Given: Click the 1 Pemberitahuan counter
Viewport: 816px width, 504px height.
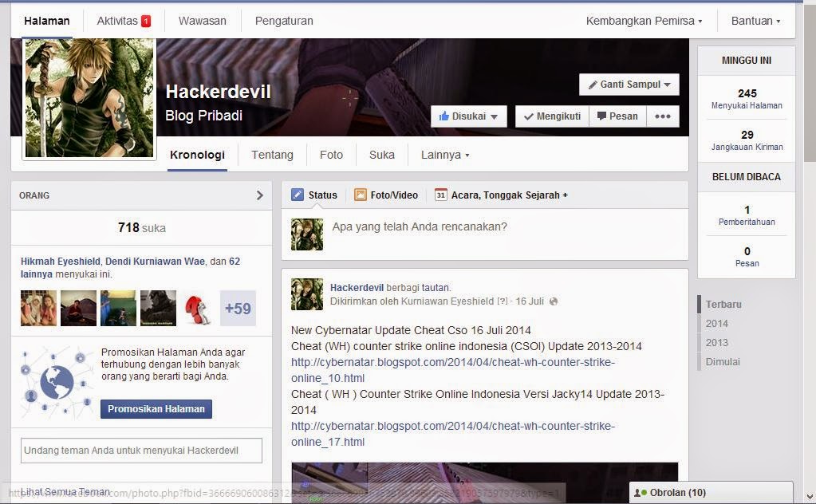Looking at the screenshot, I should (747, 215).
